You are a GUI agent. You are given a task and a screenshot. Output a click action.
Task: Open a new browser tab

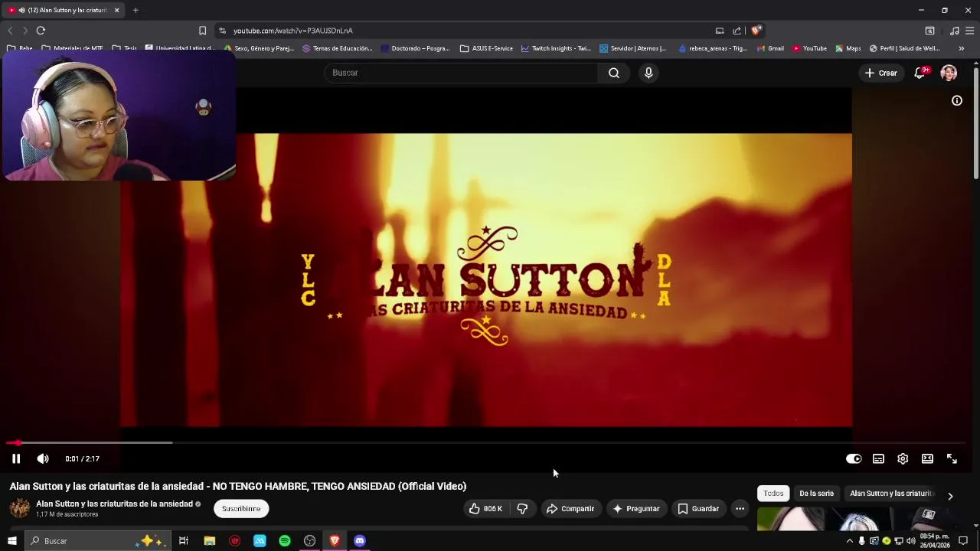coord(136,10)
